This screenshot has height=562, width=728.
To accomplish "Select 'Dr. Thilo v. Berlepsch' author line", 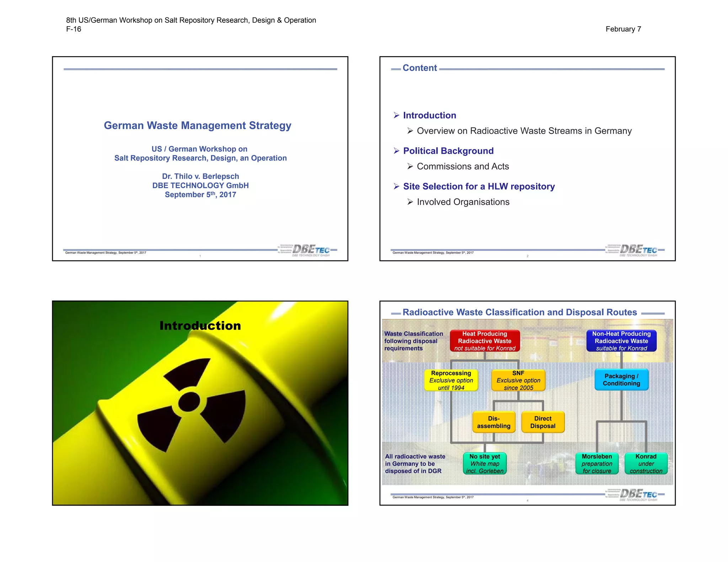I will 200,176.
